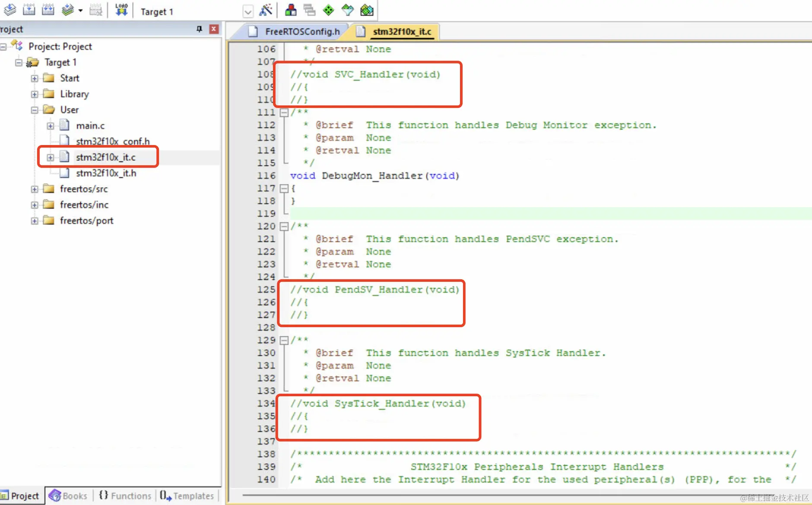Viewport: 812px width, 505px height.
Task: Collapse the User folder
Action: pos(35,110)
